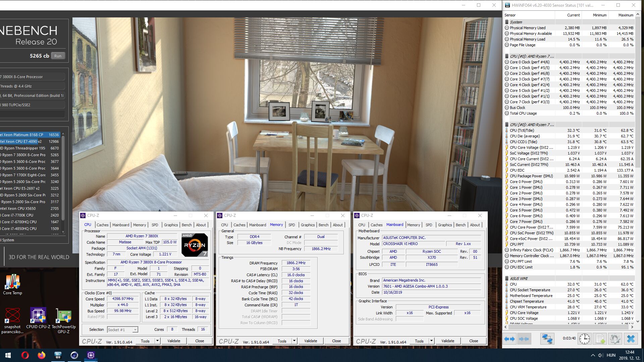
Task: Open About tab in Mainboard CPU-Z window
Action: [475, 225]
